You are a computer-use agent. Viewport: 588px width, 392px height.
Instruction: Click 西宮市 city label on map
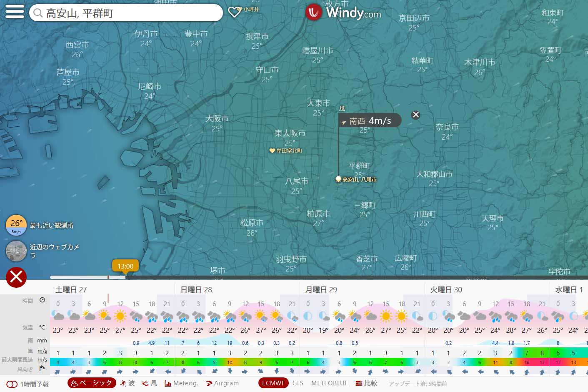coord(77,45)
